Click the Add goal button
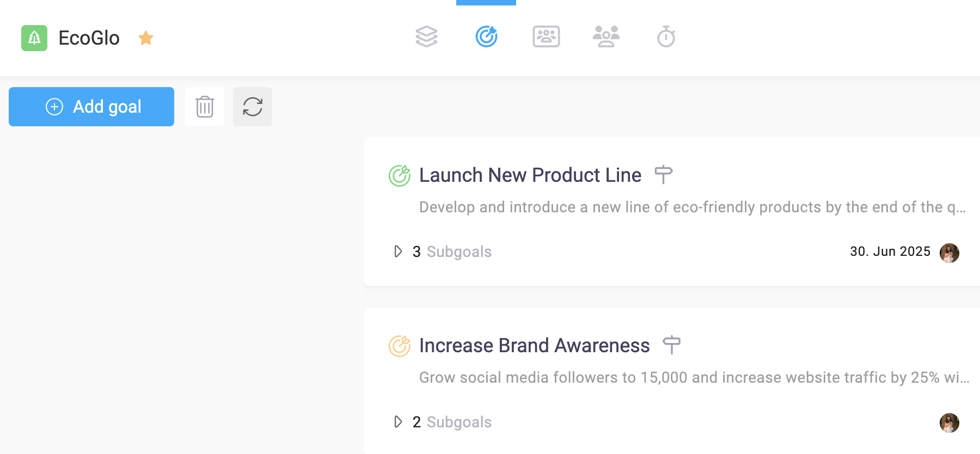The height and width of the screenshot is (454, 980). [x=91, y=107]
